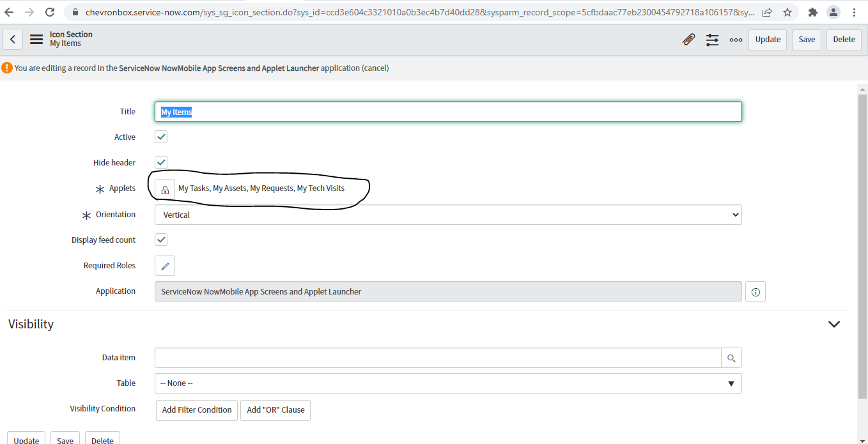Click Add Filter Condition button
Viewport: 868px width, 444px height.
pyautogui.click(x=197, y=410)
